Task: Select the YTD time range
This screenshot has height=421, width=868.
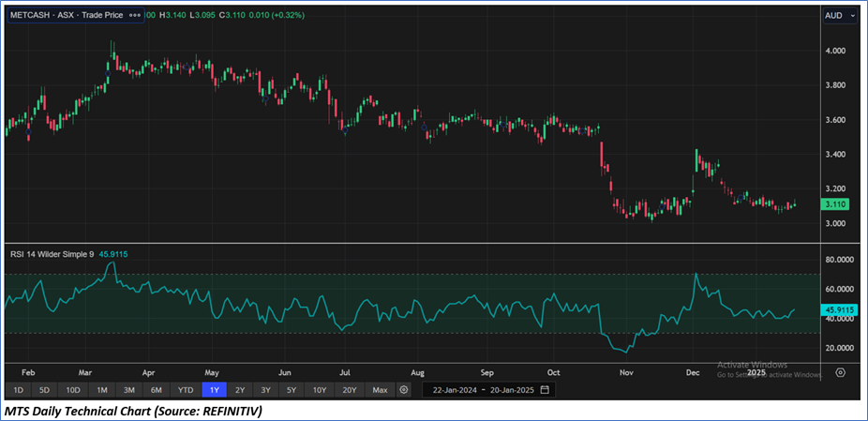Action: [186, 390]
